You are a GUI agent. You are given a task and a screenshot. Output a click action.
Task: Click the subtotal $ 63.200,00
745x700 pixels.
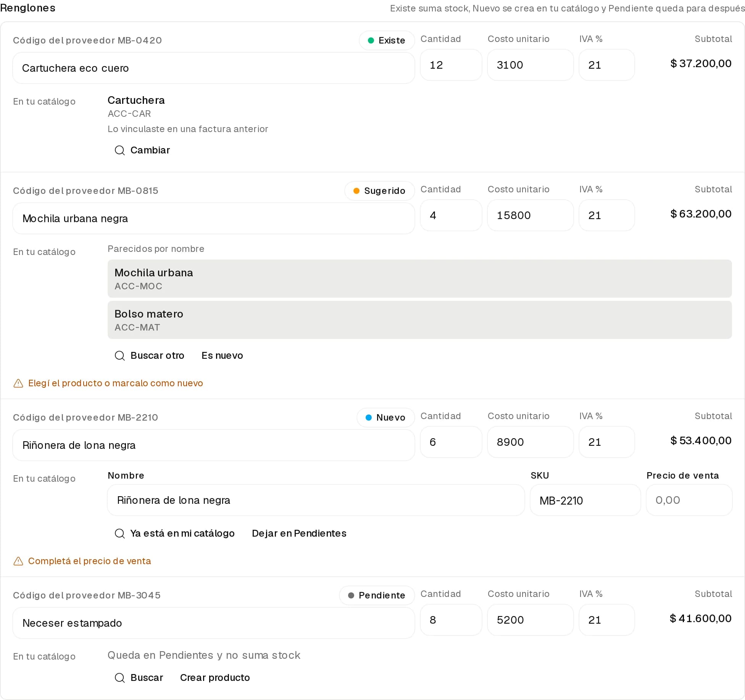click(x=701, y=214)
